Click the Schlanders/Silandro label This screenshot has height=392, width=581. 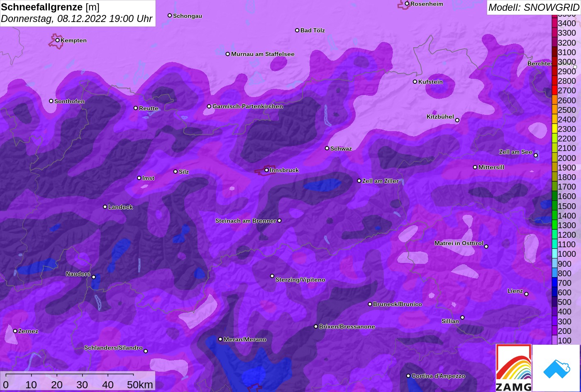pyautogui.click(x=113, y=348)
